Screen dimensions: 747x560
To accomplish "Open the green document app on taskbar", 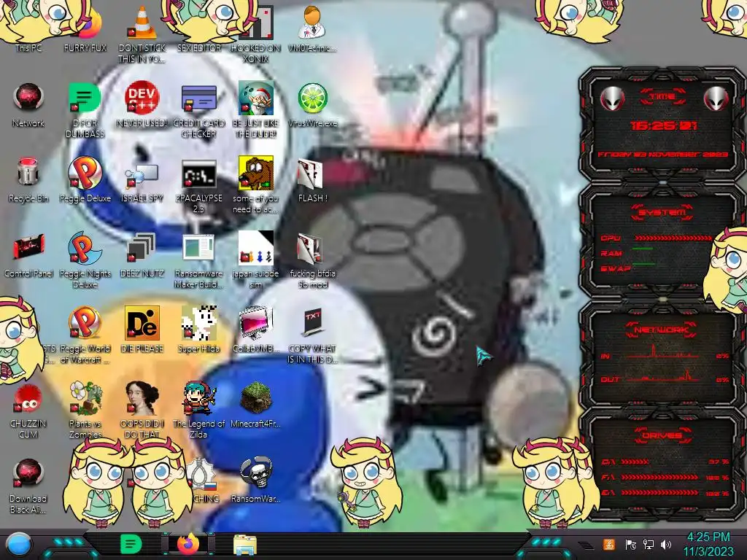I will [x=131, y=544].
